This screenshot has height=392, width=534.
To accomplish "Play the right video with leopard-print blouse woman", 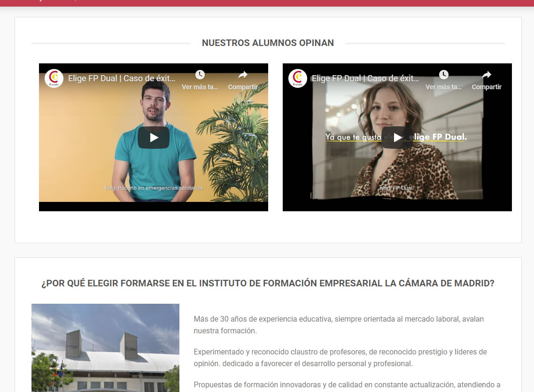I will (397, 138).
